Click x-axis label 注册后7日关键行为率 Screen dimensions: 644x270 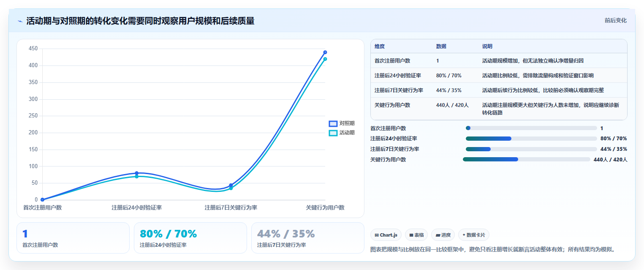point(231,207)
